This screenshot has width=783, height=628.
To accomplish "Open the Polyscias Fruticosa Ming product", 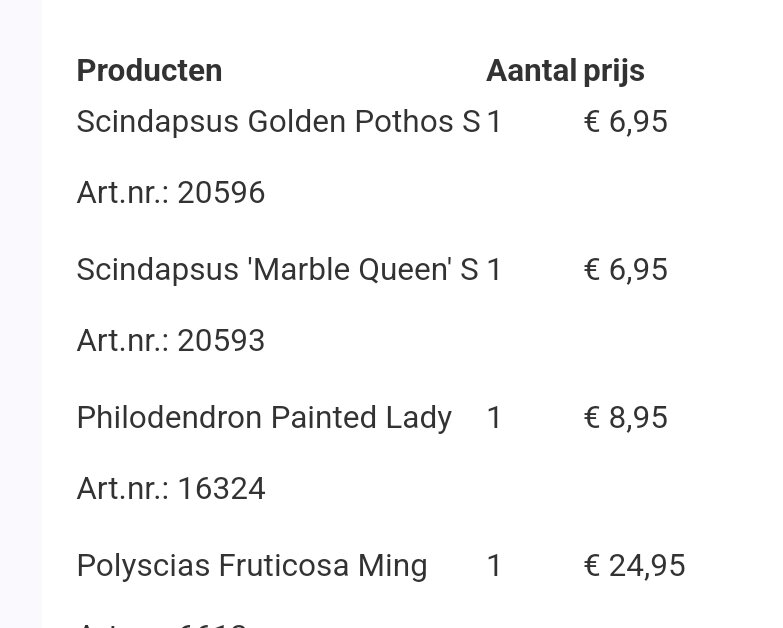I will [x=252, y=566].
